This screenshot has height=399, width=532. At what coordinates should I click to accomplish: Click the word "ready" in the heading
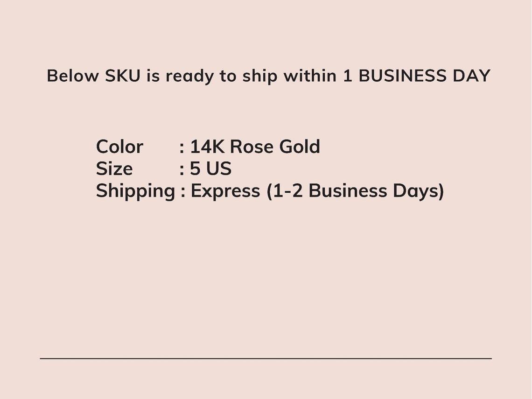point(189,77)
